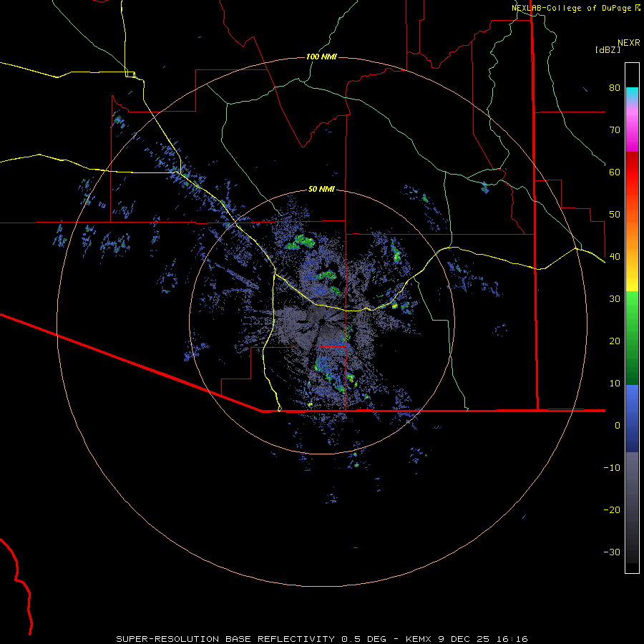Image resolution: width=644 pixels, height=644 pixels.
Task: Click the KEMX station identifier in the caption
Action: [x=417, y=639]
